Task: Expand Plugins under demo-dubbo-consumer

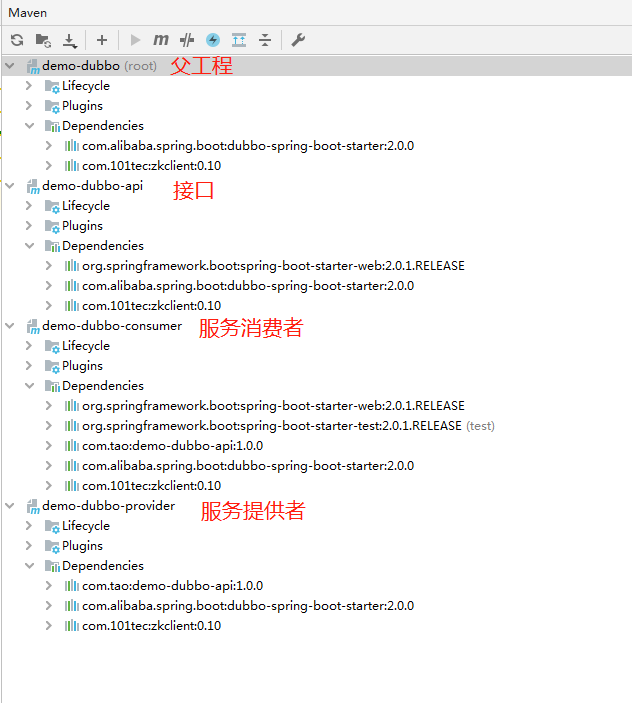Action: tap(29, 366)
